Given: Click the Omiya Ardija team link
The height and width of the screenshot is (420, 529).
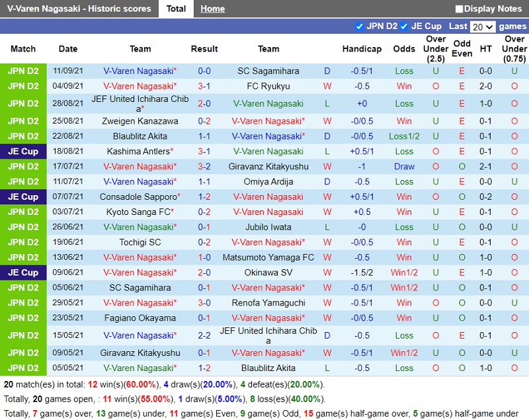Looking at the screenshot, I should 268,181.
